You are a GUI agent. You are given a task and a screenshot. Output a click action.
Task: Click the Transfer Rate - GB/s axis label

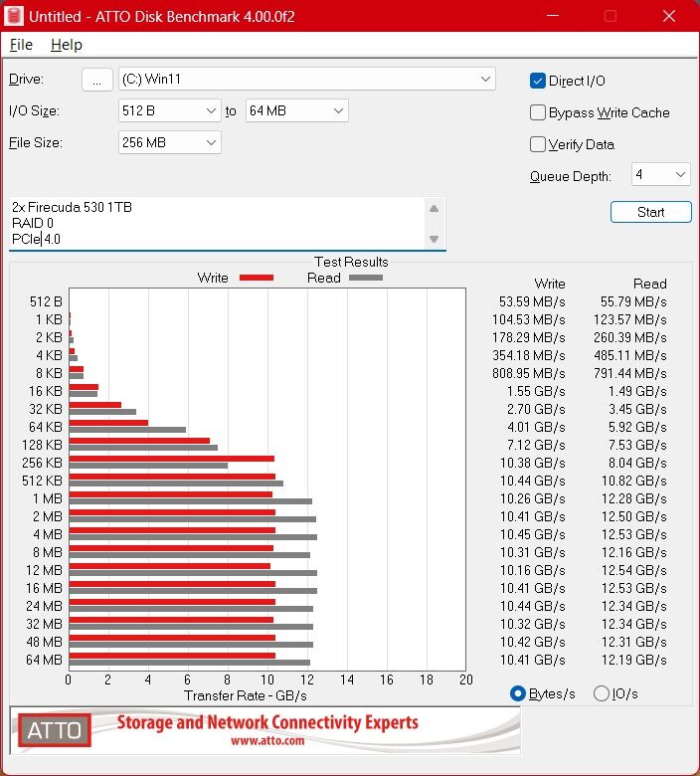coord(246,695)
